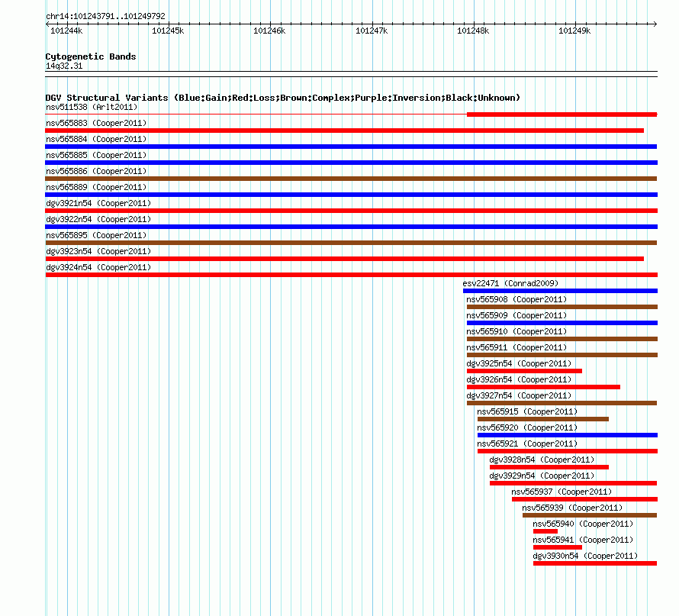
Task: Open the nsv565909 (Cooper2011) label
Action: click(516, 315)
